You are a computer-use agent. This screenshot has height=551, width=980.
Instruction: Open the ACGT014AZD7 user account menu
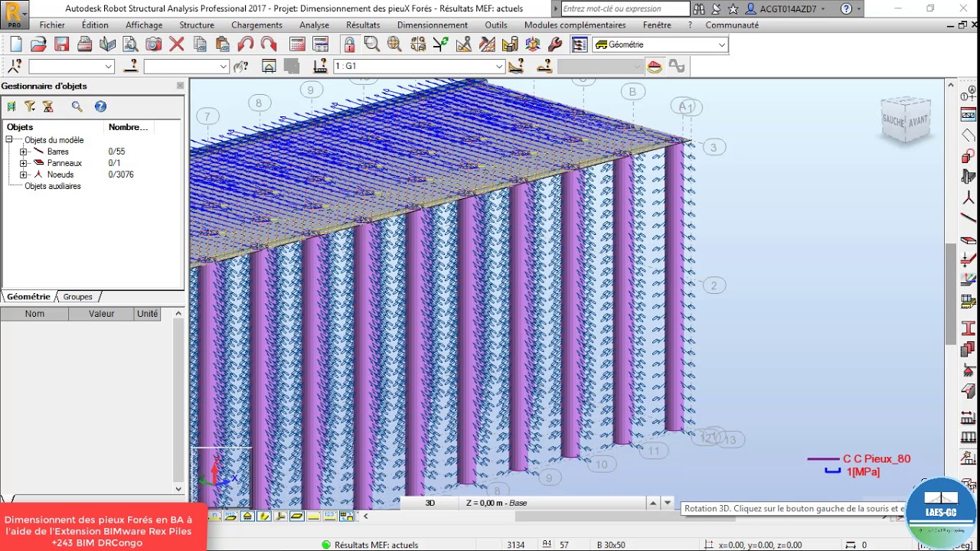787,9
